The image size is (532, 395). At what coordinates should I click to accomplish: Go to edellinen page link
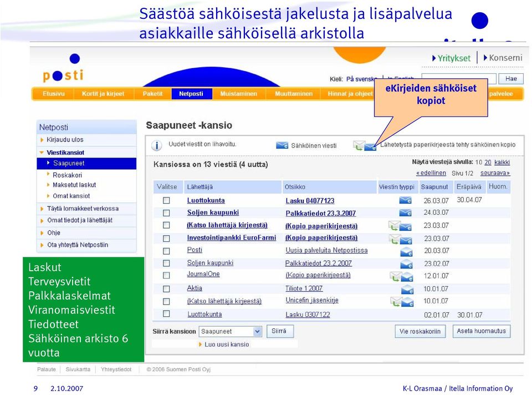click(x=431, y=173)
